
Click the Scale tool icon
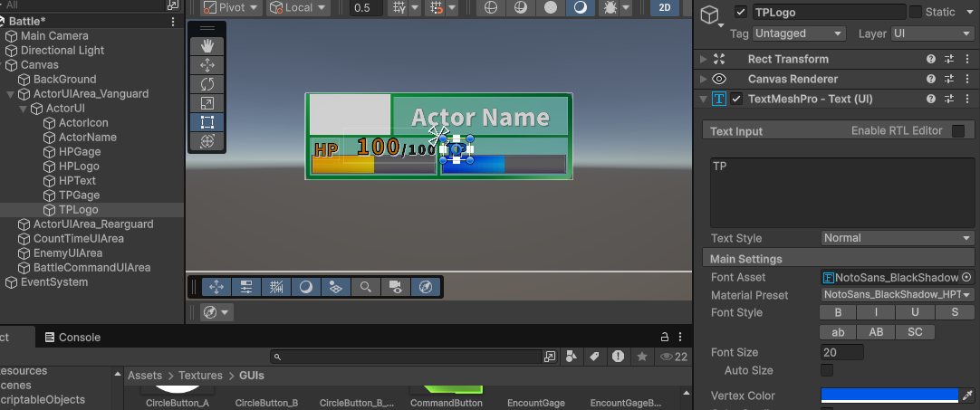(x=207, y=103)
